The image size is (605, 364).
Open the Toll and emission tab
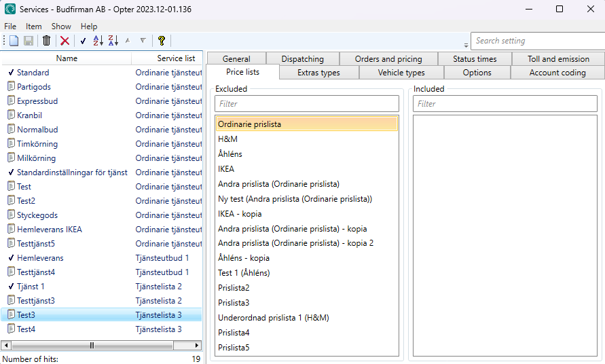point(558,59)
